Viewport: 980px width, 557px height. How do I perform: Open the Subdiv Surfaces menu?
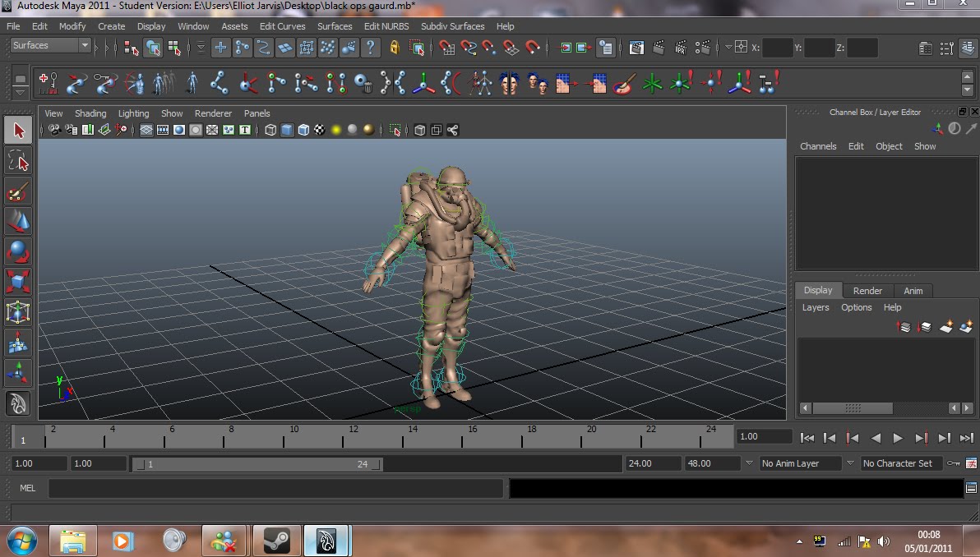(x=452, y=26)
